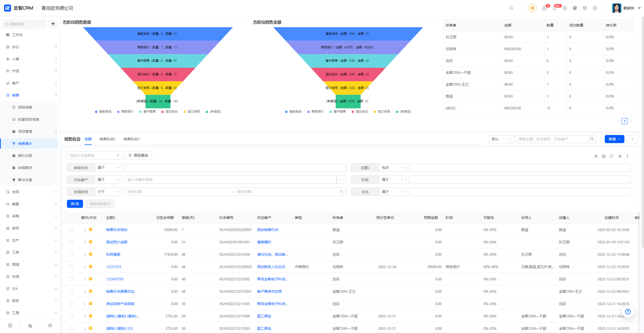This screenshot has height=333, width=644.
Task: Check the row checkbox for 123456789
Action: [x=71, y=279]
